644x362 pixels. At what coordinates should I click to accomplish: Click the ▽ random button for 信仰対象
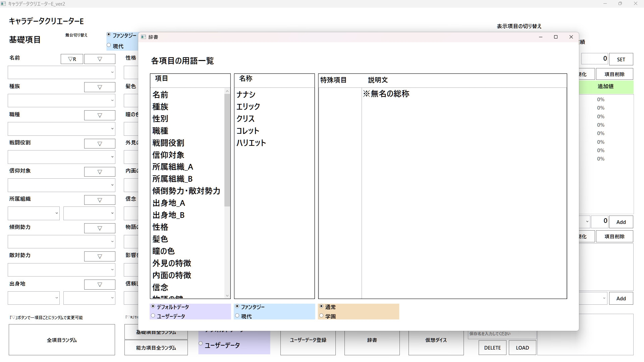tap(100, 172)
